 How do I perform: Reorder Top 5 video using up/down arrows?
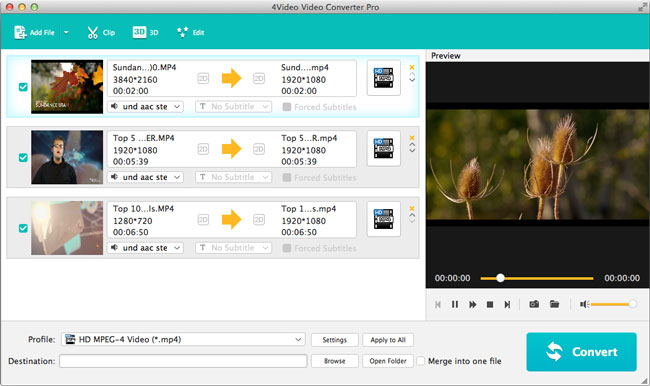412,148
